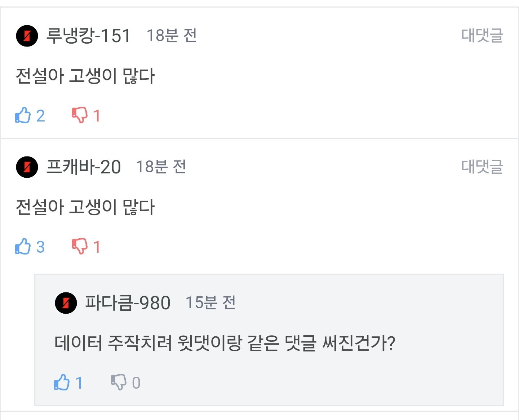This screenshot has width=519, height=420.
Task: Click the thumbs-down icon on 루냉캉-151's comment
Action: (80, 115)
